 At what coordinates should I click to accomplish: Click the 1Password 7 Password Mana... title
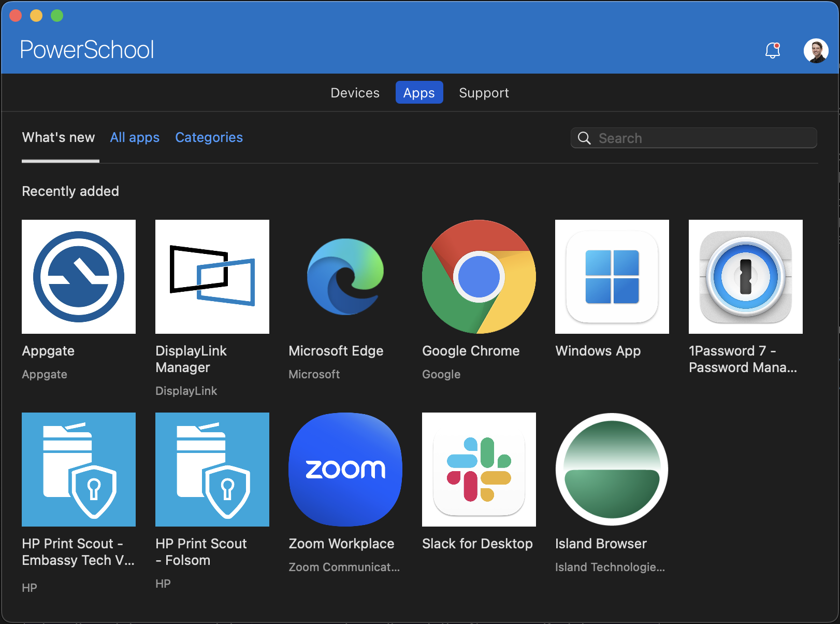743,359
